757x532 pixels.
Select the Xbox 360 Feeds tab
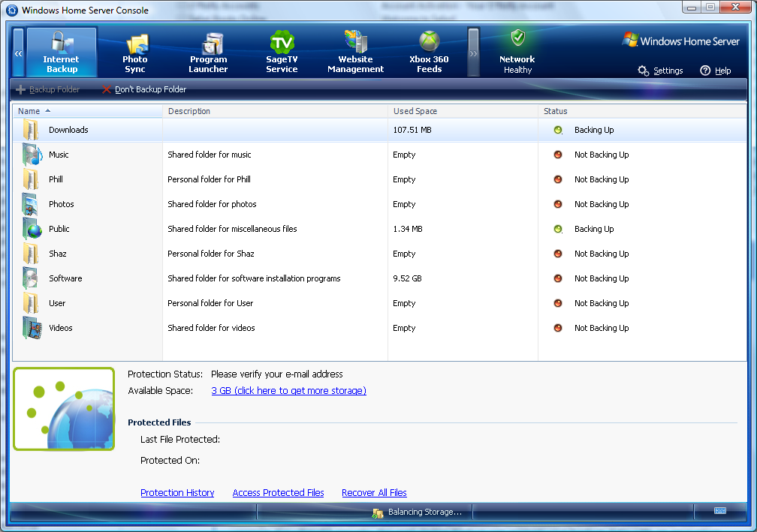click(429, 52)
